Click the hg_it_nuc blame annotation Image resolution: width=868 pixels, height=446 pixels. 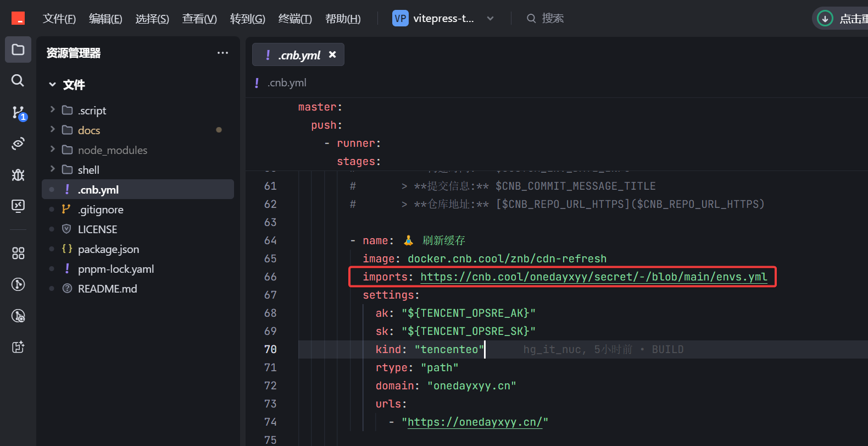pyautogui.click(x=603, y=349)
